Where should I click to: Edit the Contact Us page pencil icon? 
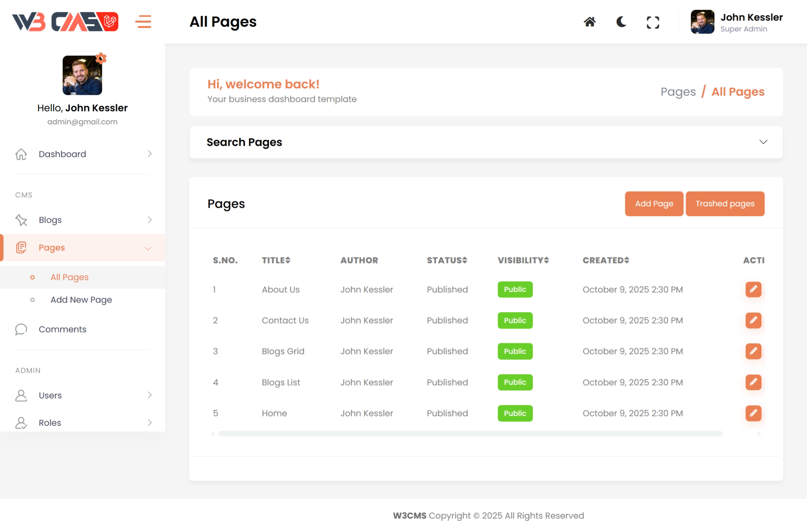(753, 320)
